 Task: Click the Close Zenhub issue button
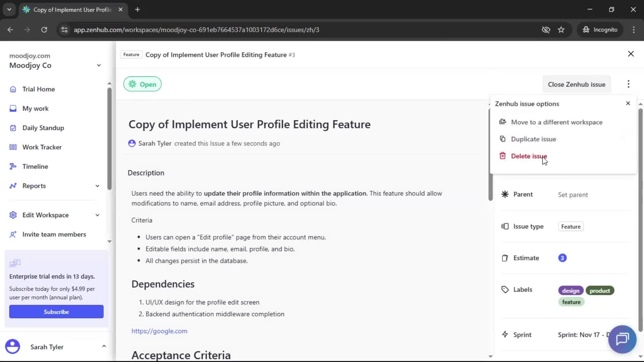pyautogui.click(x=577, y=84)
